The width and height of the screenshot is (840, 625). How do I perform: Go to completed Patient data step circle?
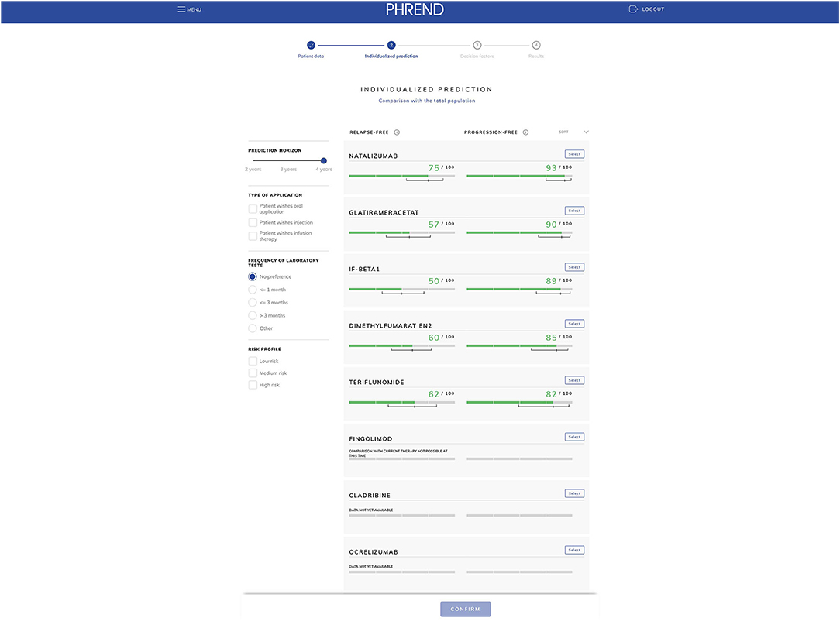311,45
